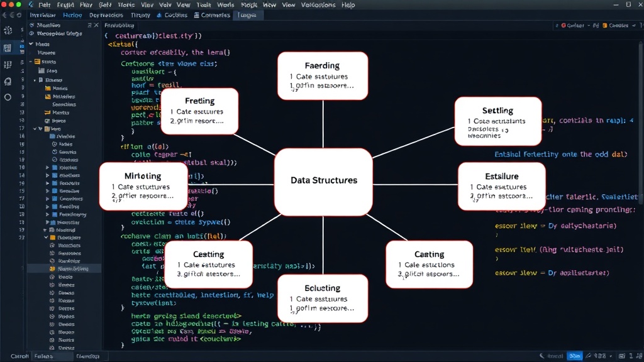Screen dimensions: 644x362
Task: Click the Carroft status bar tab
Action: point(19,356)
